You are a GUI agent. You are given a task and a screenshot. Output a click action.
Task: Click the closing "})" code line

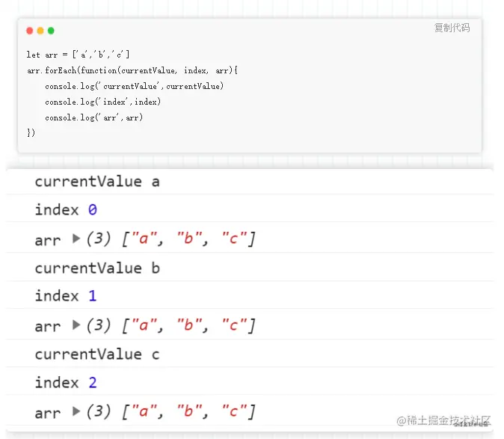[x=31, y=133]
